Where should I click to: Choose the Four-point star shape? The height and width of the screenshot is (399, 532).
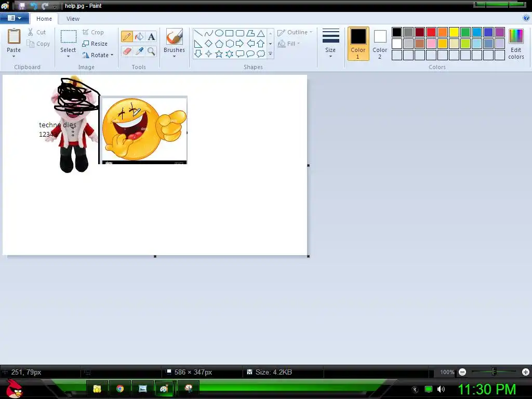(209, 54)
